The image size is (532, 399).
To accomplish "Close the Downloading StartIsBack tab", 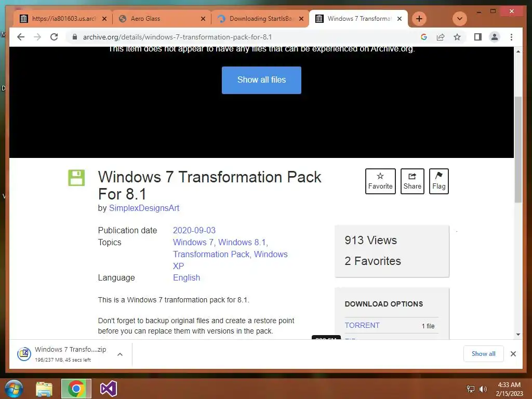I will (x=301, y=19).
